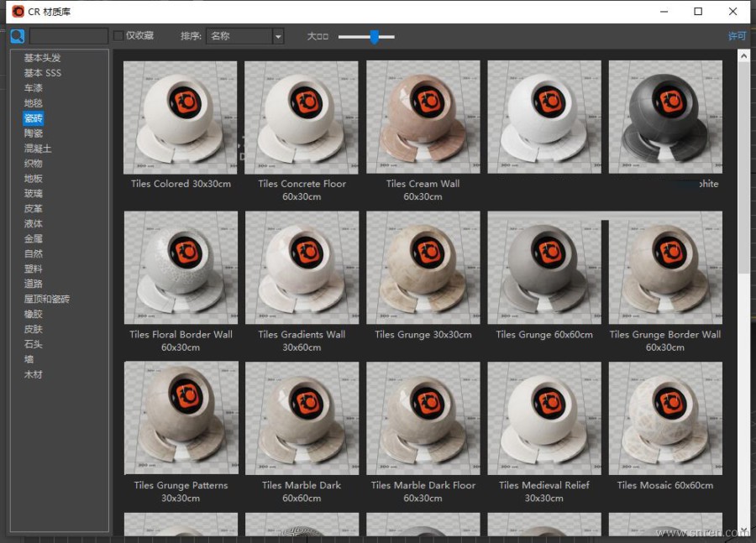Select Tiles Gradients Wall 30x60cm thumbnail
Viewport: 756px width, 543px height.
click(x=302, y=268)
